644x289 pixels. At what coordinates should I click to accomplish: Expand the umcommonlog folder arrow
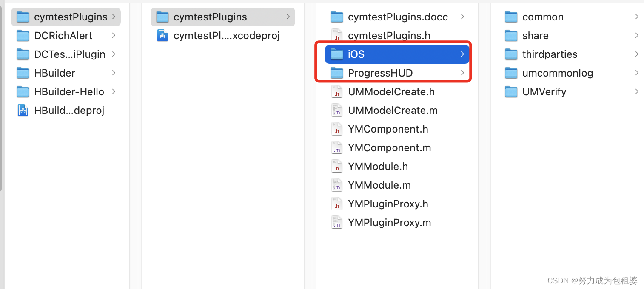click(637, 73)
